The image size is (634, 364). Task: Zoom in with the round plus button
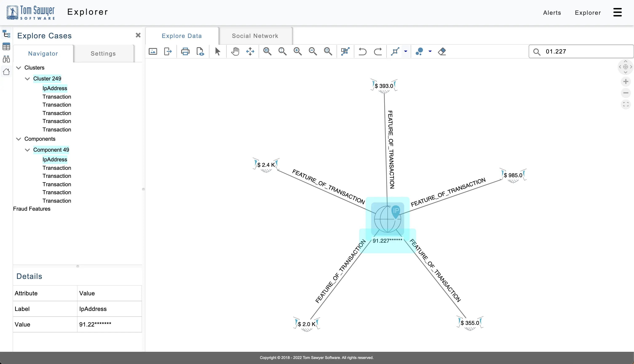pos(626,82)
